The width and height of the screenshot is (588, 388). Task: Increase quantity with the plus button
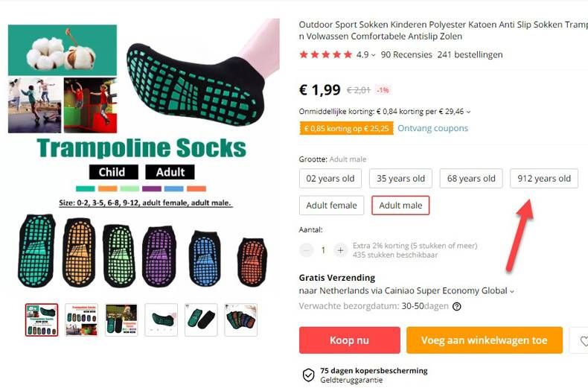click(x=340, y=250)
